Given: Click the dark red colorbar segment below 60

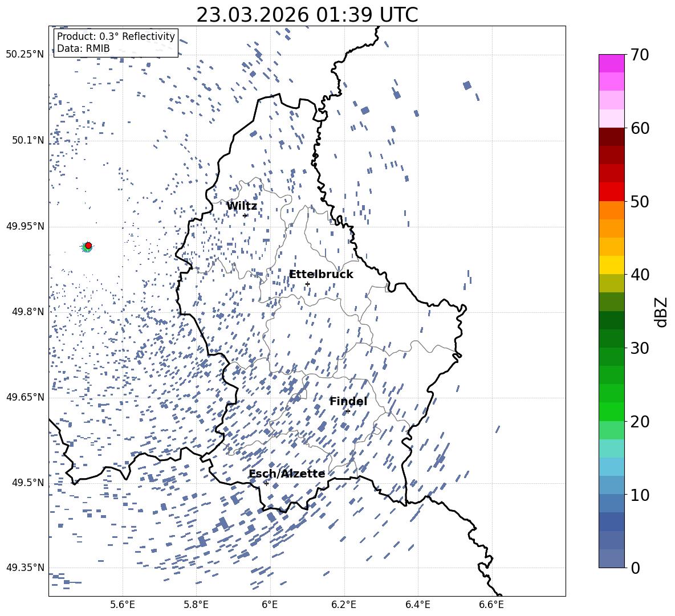Looking at the screenshot, I should pos(612,137).
